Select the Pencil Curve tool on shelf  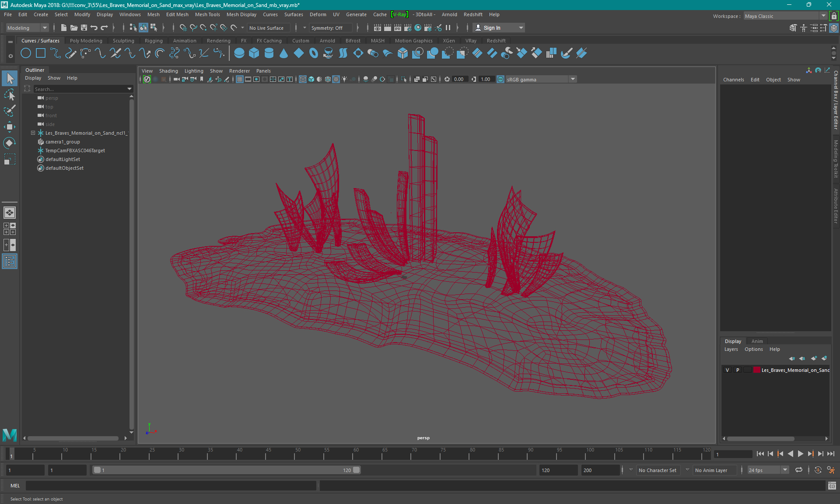click(70, 53)
